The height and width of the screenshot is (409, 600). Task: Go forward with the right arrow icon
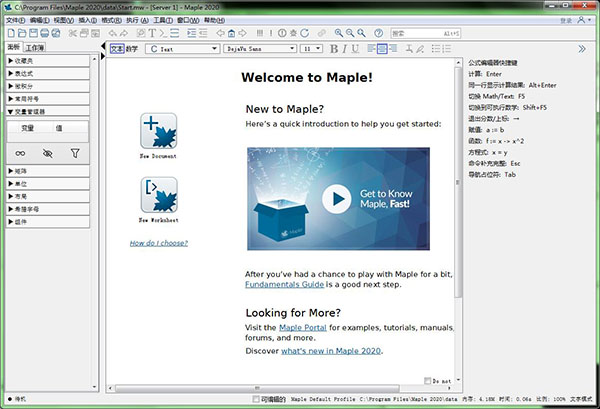pyautogui.click(x=243, y=33)
